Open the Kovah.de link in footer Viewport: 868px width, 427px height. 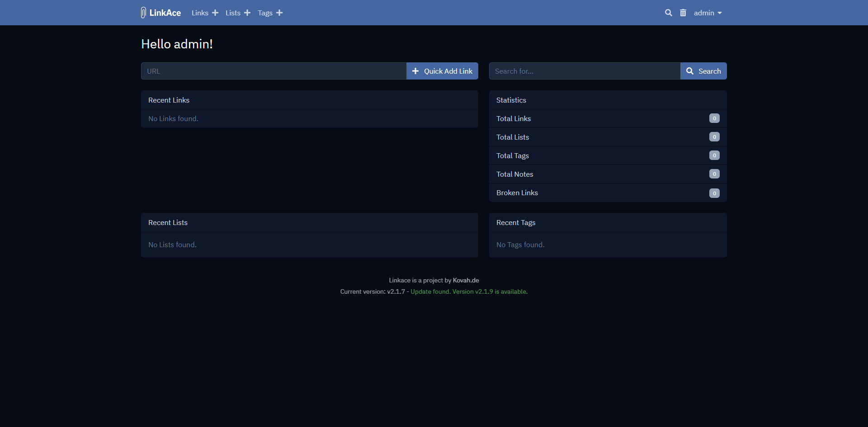click(x=466, y=280)
